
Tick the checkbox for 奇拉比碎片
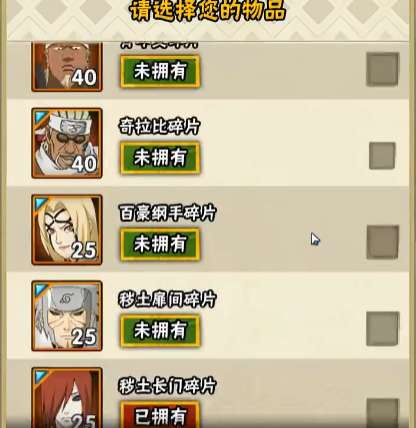(x=382, y=156)
